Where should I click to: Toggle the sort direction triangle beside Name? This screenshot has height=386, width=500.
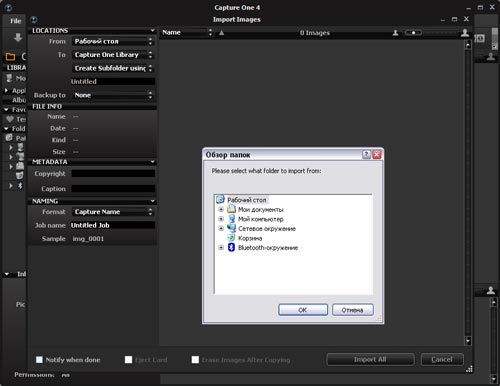click(x=222, y=33)
